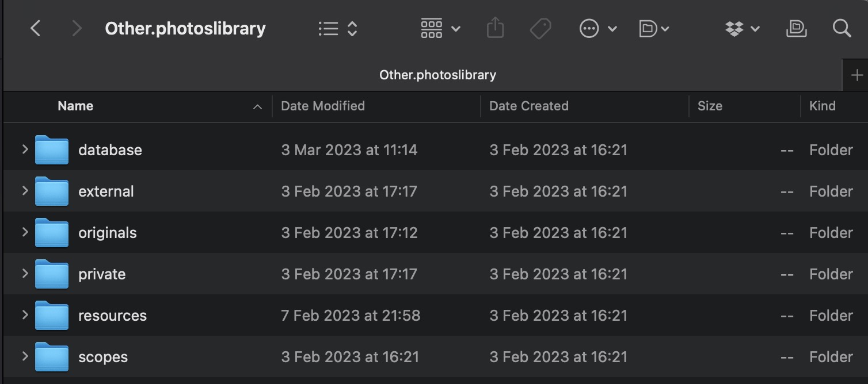The height and width of the screenshot is (384, 868).
Task: Open the list view switcher
Action: (338, 29)
